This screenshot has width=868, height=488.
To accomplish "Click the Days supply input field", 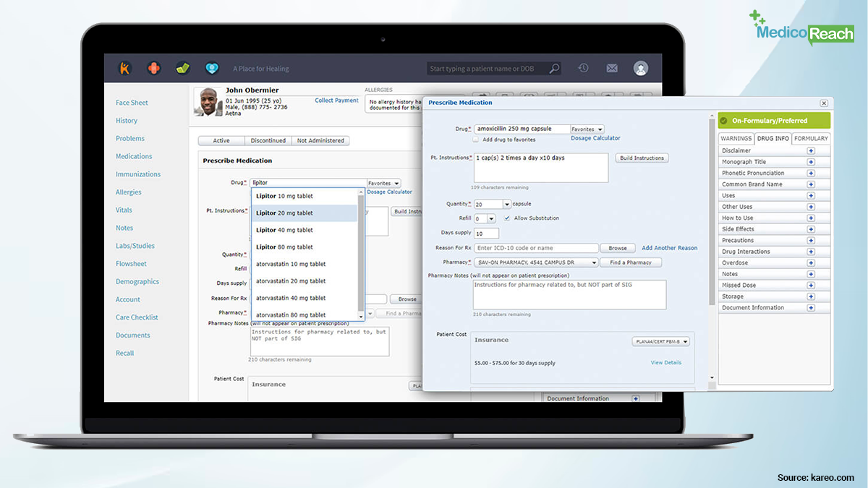I will click(486, 234).
